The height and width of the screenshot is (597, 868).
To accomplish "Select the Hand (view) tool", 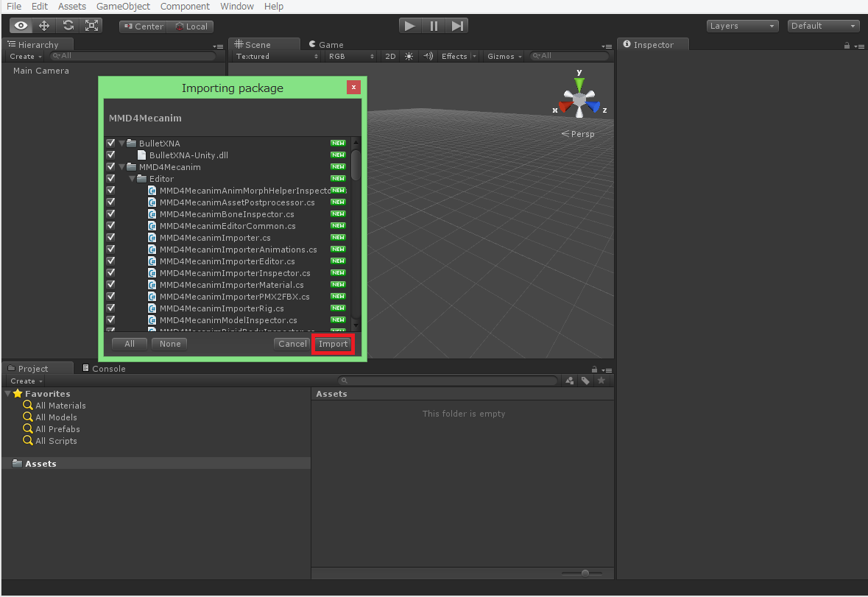I will (21, 26).
